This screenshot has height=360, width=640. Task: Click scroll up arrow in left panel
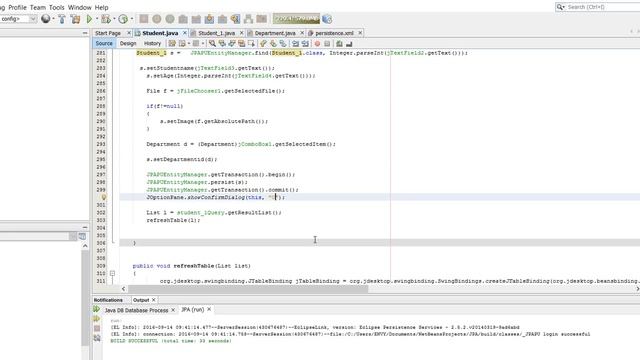85,246
